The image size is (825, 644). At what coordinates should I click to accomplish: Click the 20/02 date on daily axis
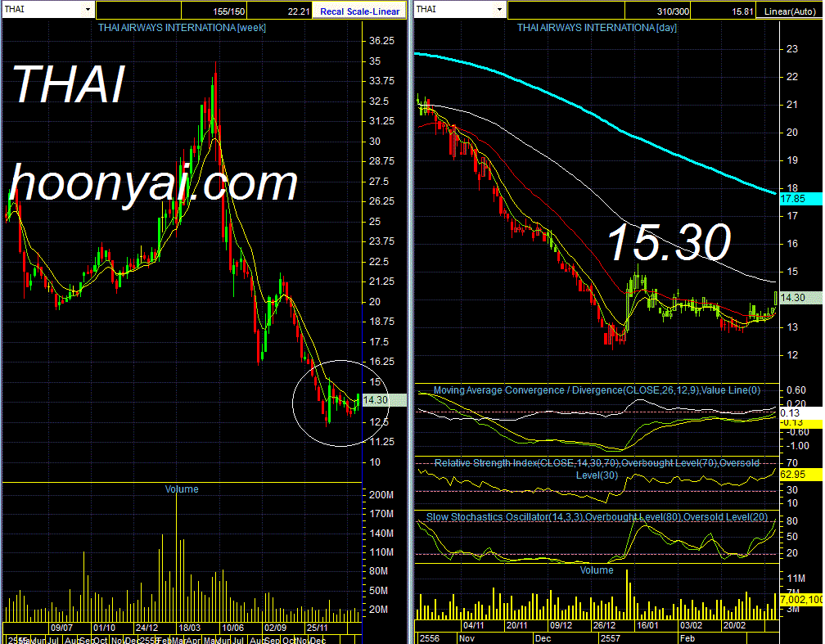tap(734, 625)
